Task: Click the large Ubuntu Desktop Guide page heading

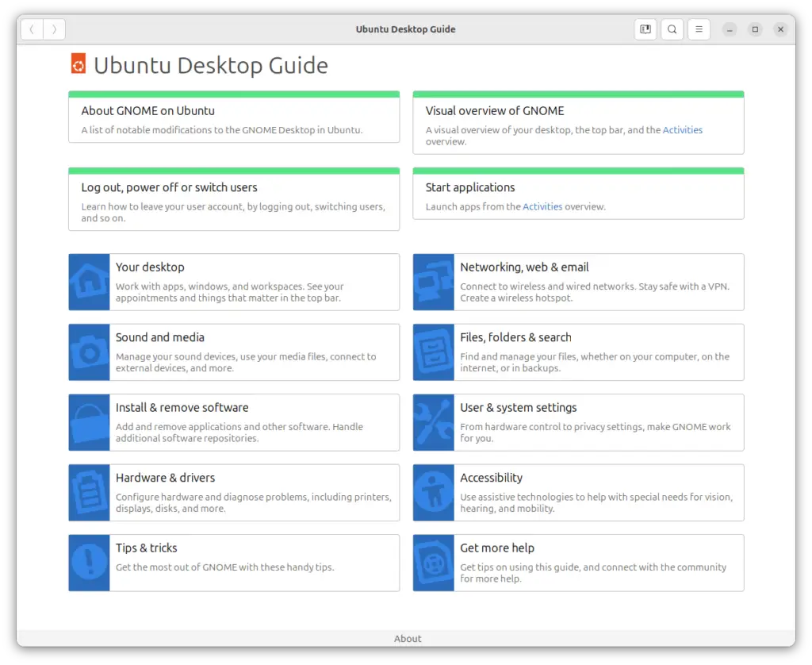Action: [x=211, y=66]
